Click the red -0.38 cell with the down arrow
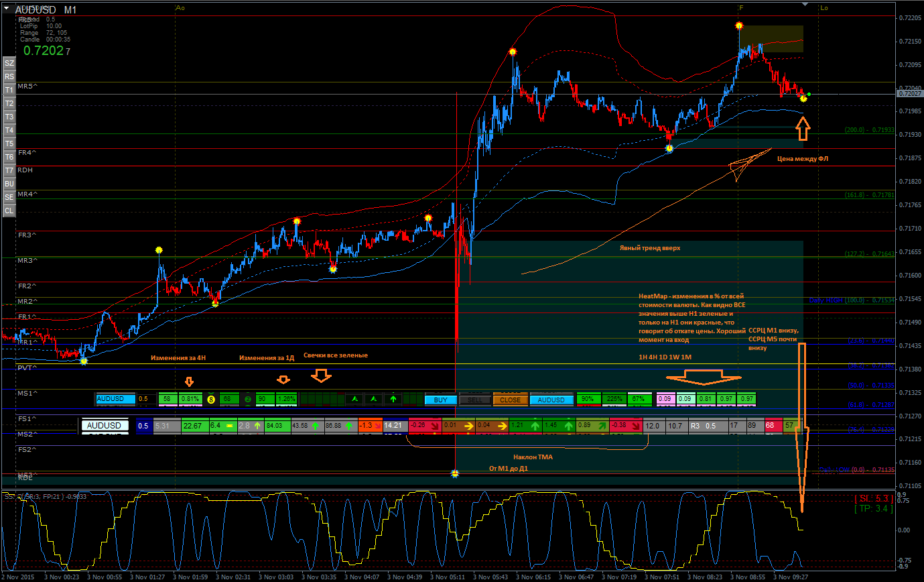The image size is (924, 582). pyautogui.click(x=626, y=426)
